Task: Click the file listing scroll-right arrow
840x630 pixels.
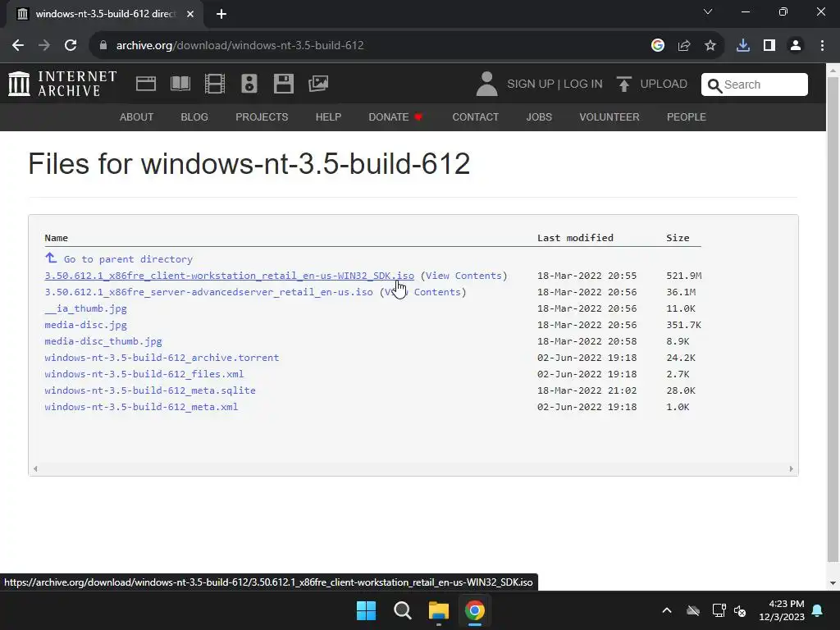Action: (792, 468)
